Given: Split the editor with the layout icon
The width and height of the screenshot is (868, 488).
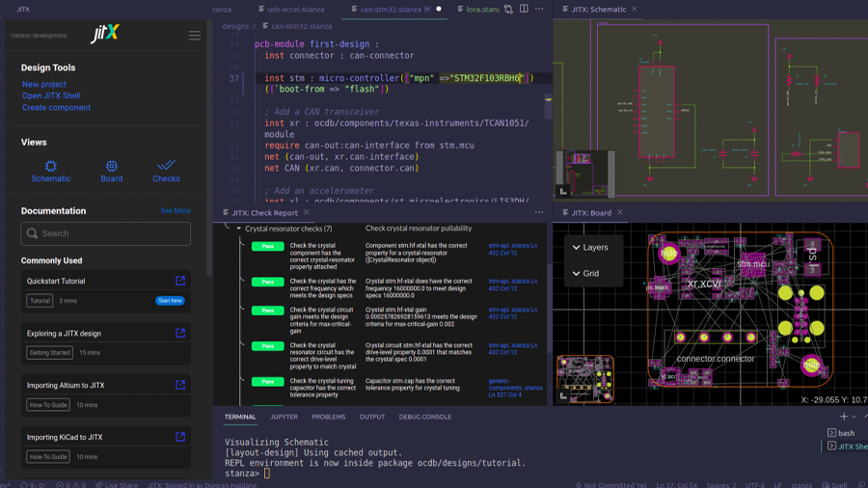Looking at the screenshot, I should [x=524, y=9].
